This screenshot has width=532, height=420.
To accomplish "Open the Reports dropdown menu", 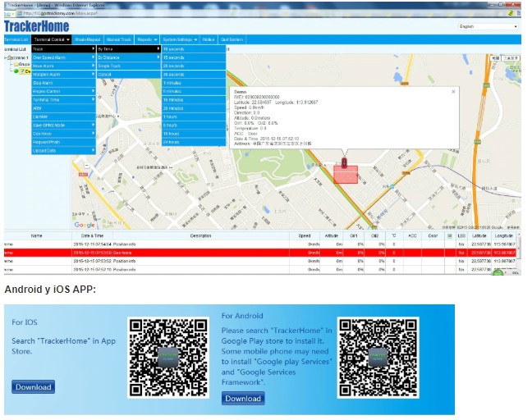I will click(x=147, y=39).
